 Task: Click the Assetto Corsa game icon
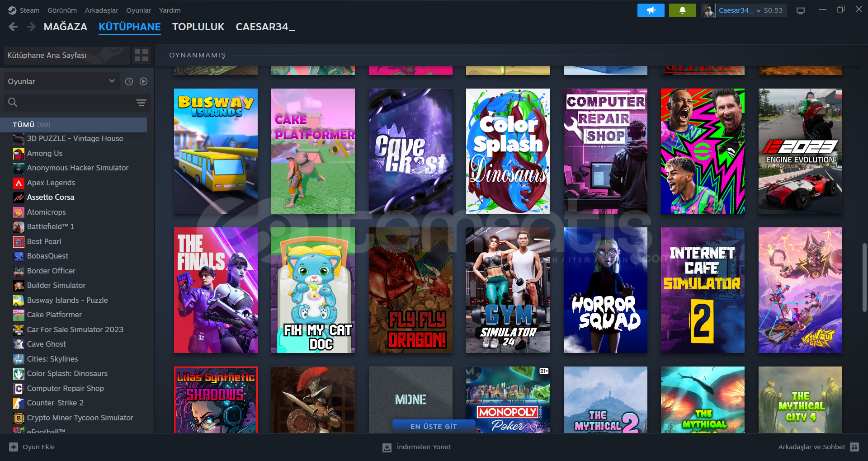[x=19, y=198]
